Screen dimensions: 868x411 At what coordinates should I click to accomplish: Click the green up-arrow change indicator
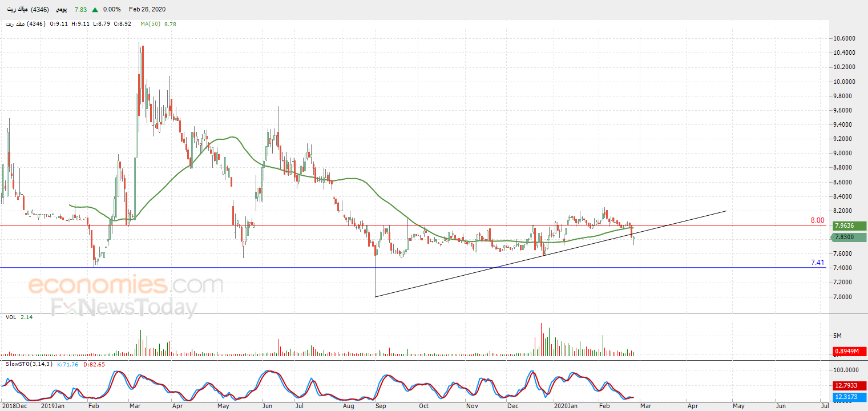pyautogui.click(x=94, y=10)
